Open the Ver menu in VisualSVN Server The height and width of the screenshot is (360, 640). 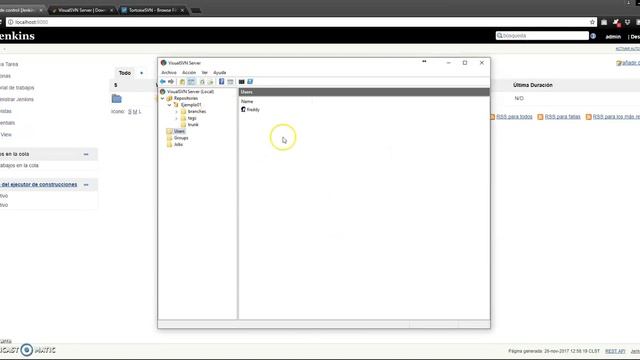pyautogui.click(x=204, y=72)
